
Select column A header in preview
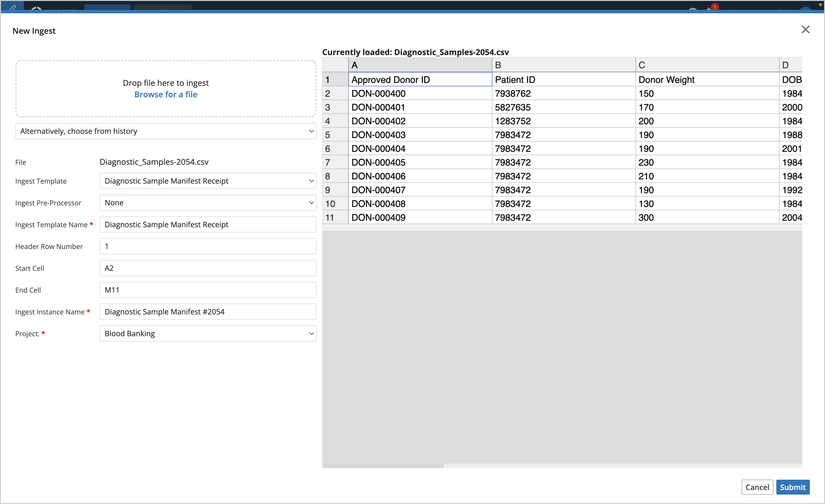coord(420,65)
